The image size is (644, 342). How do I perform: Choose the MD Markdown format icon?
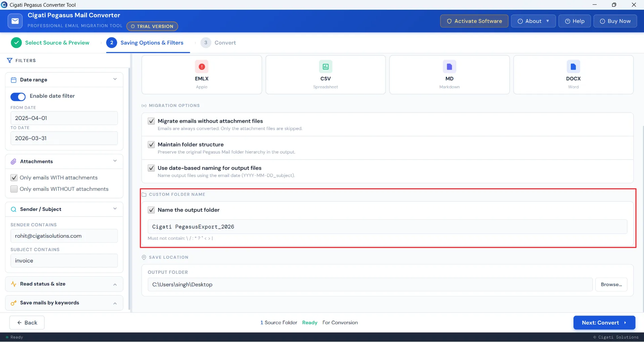(450, 67)
